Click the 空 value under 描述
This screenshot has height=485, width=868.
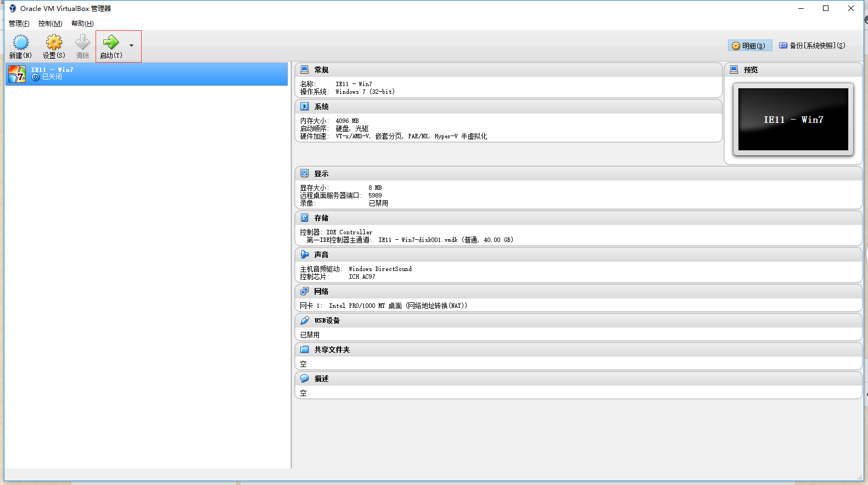(303, 393)
